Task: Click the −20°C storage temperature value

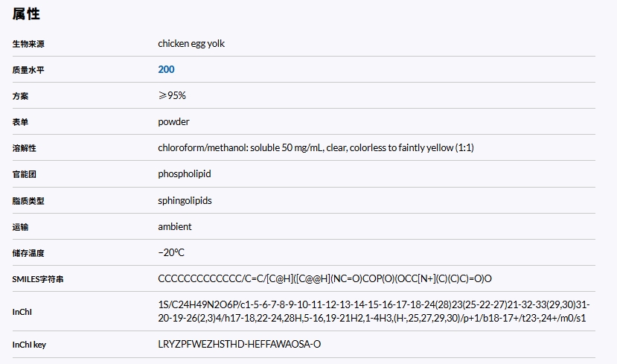Action: pyautogui.click(x=171, y=252)
